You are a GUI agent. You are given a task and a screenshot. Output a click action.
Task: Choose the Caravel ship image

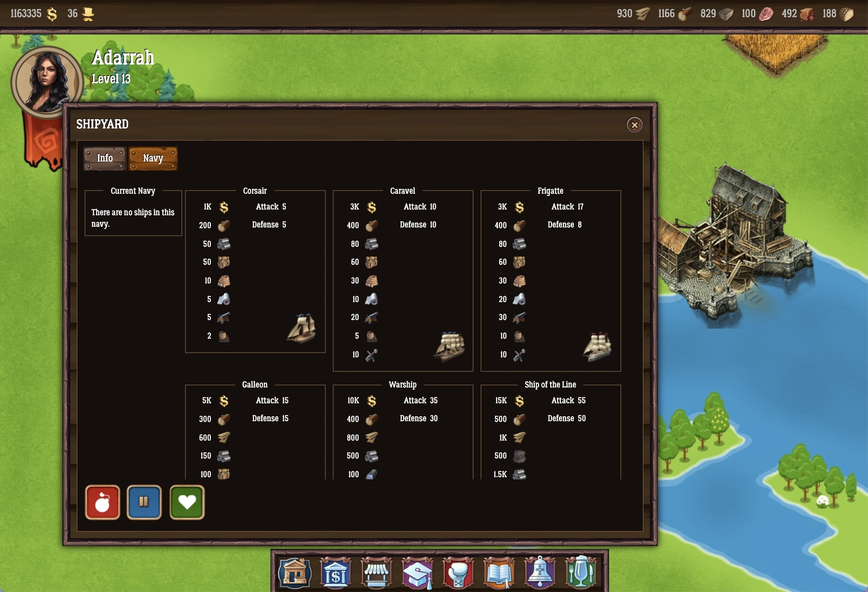(x=449, y=347)
